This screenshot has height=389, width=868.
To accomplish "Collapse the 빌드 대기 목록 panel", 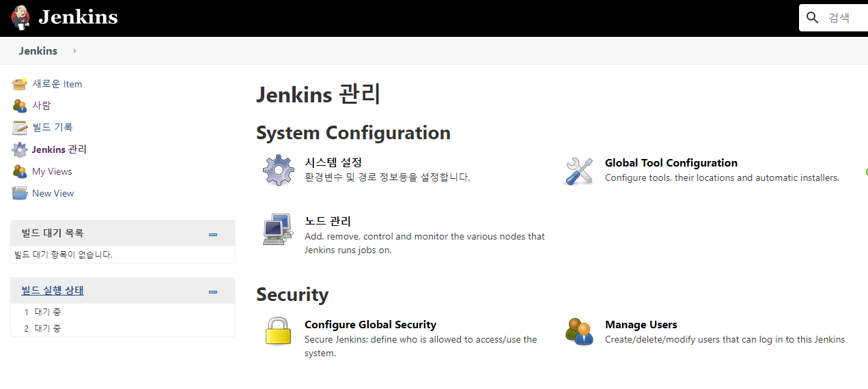I will (x=213, y=234).
